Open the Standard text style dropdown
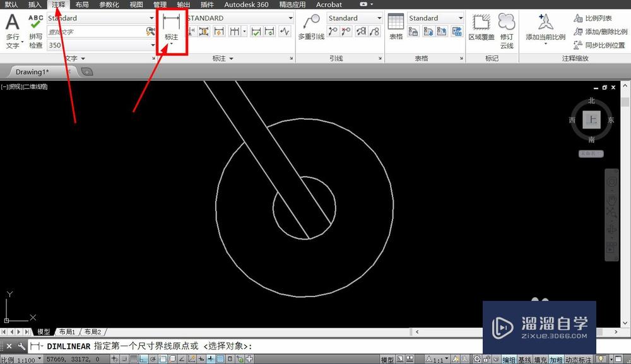The width and height of the screenshot is (631, 364). click(101, 18)
